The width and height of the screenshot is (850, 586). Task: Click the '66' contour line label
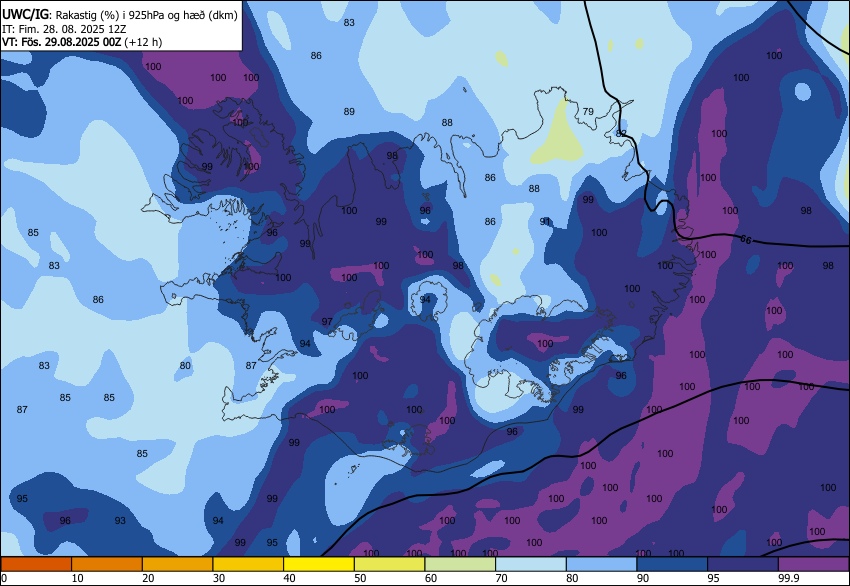tap(746, 239)
